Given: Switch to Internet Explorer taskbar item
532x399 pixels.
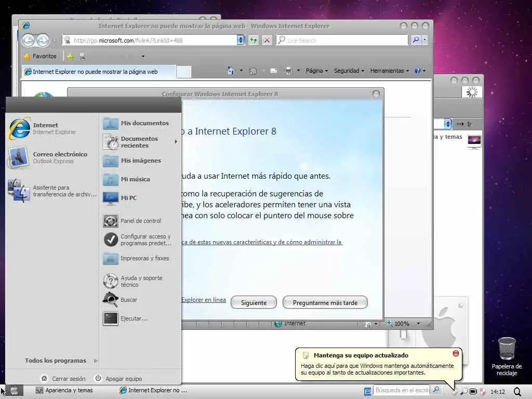Looking at the screenshot, I should (x=153, y=391).
